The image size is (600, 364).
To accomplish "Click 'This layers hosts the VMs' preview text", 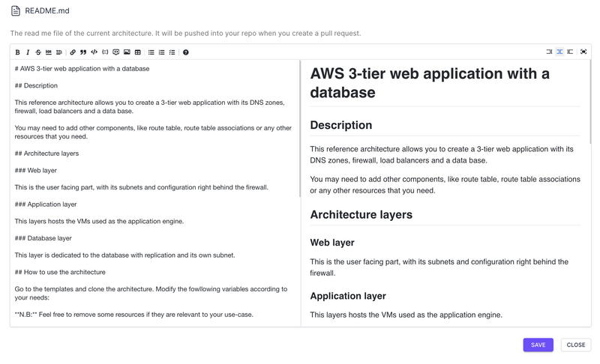I will [x=406, y=315].
